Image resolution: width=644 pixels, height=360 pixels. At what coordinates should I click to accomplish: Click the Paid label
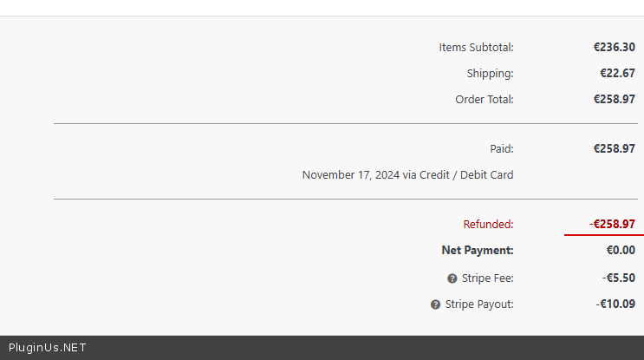tap(501, 149)
